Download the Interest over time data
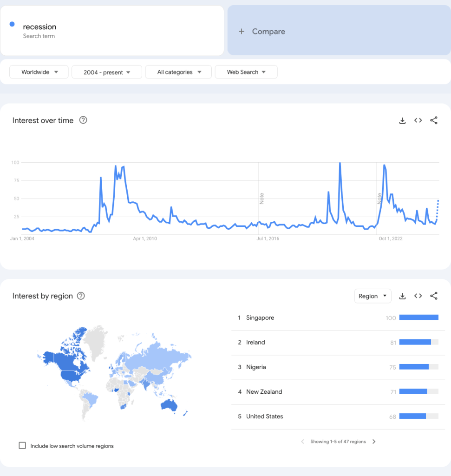The height and width of the screenshot is (476, 451). (402, 120)
